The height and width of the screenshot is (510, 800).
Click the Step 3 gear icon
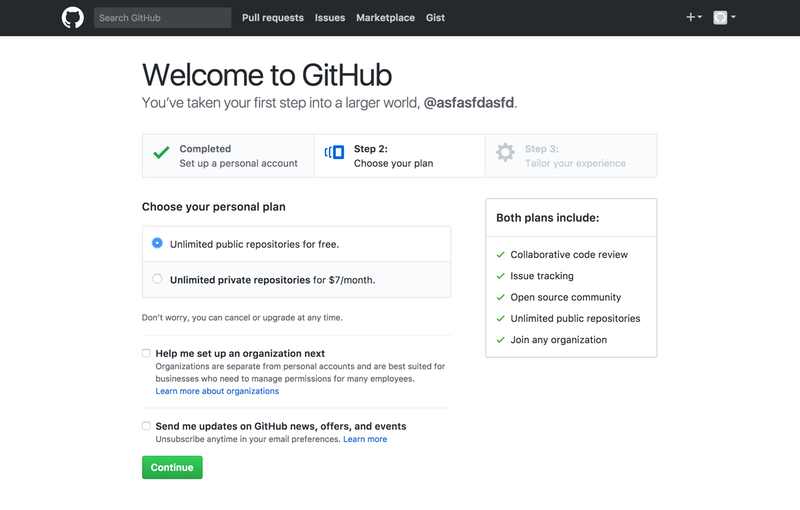[x=505, y=152]
